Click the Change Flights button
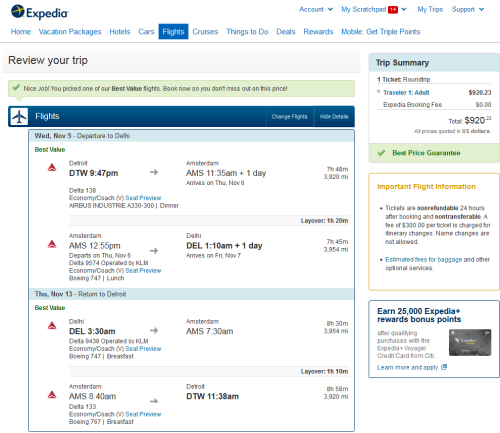 289,117
